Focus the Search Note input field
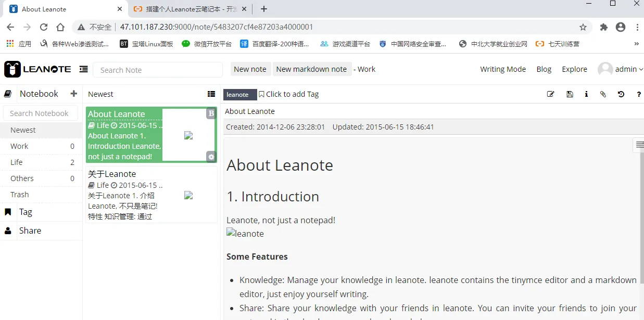 [157, 70]
